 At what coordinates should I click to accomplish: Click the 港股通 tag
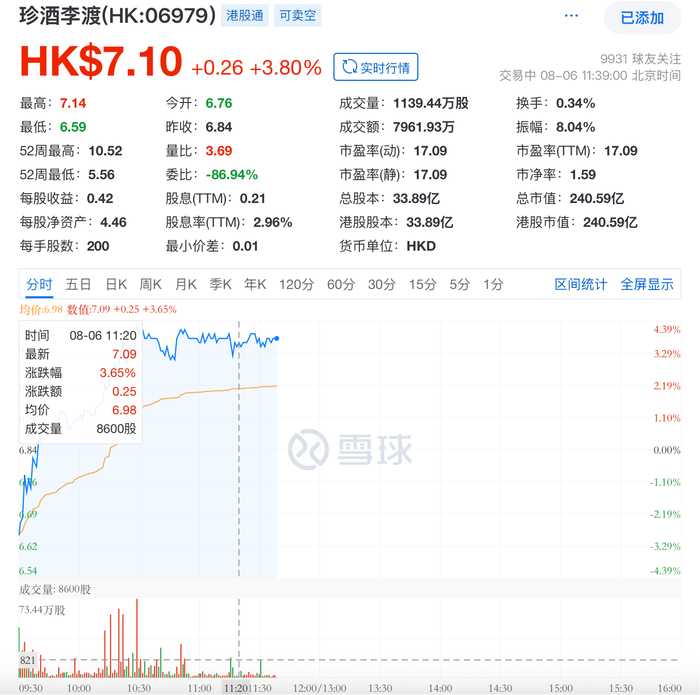point(245,17)
